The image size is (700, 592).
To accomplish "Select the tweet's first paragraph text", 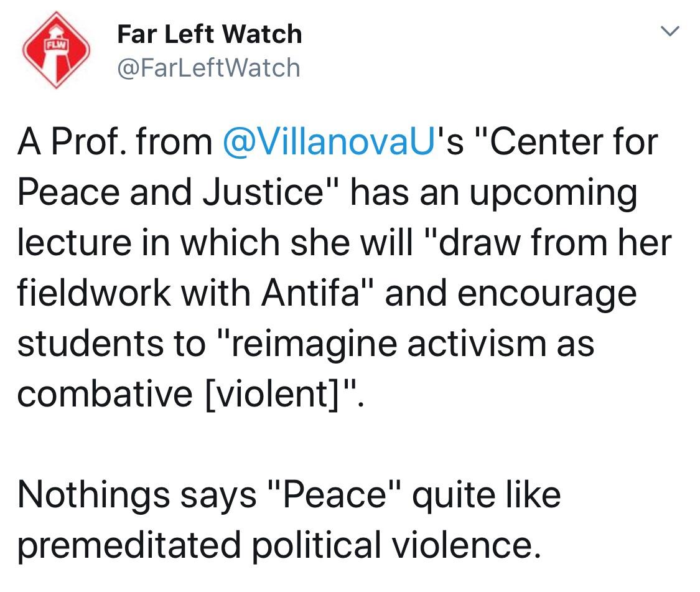I will coord(345,268).
